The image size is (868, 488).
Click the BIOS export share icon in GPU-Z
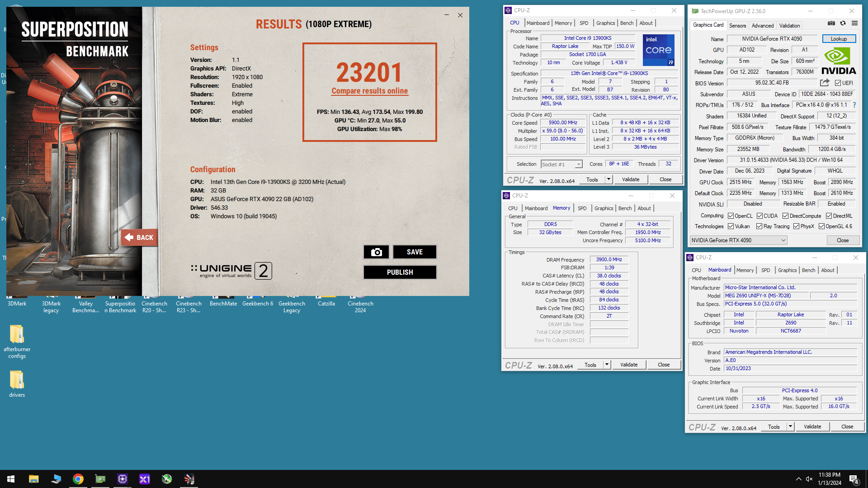pos(825,83)
